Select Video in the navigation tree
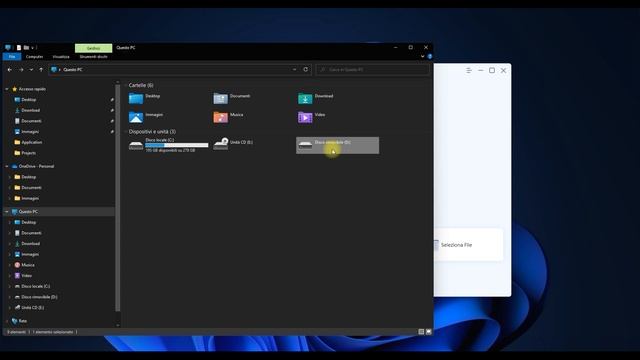The width and height of the screenshot is (640, 360). 26,276
